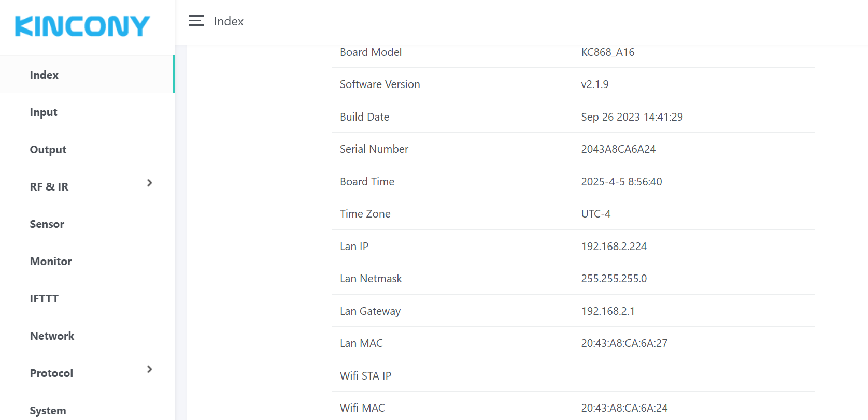Open the Monitor section
This screenshot has width=868, height=420.
point(51,262)
